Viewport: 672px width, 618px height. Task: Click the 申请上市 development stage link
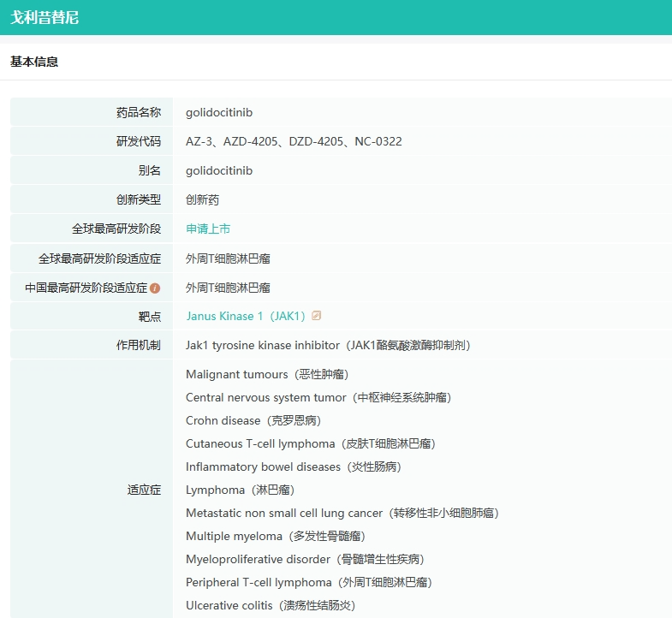pyautogui.click(x=208, y=229)
